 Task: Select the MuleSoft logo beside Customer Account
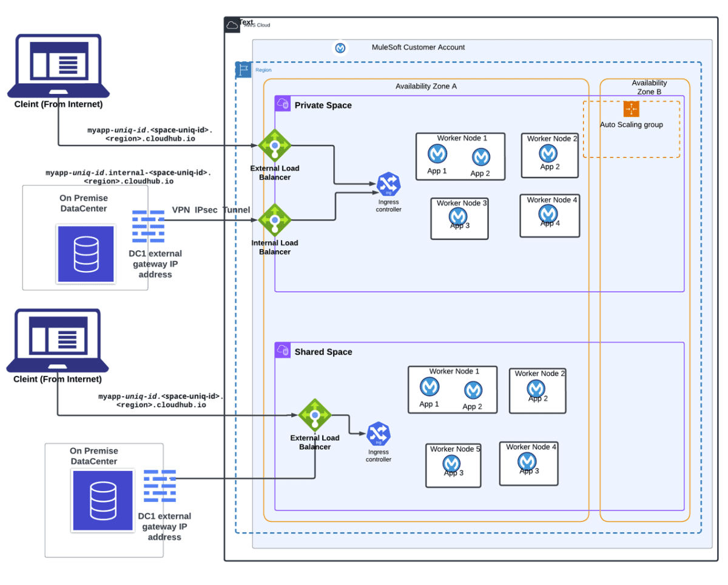[x=340, y=48]
